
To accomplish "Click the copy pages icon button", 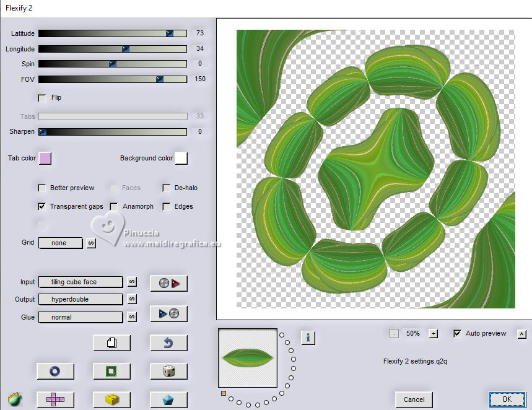I will click(x=111, y=342).
